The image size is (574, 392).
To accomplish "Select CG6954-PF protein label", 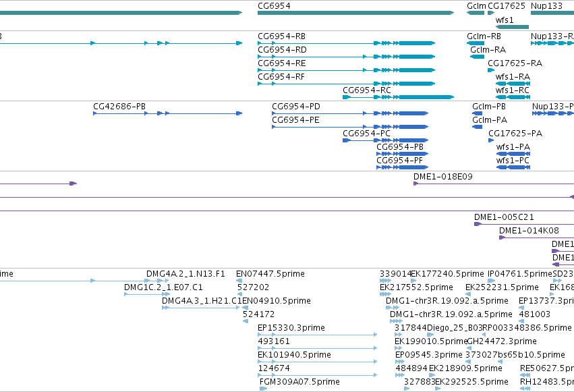I will click(x=399, y=161).
